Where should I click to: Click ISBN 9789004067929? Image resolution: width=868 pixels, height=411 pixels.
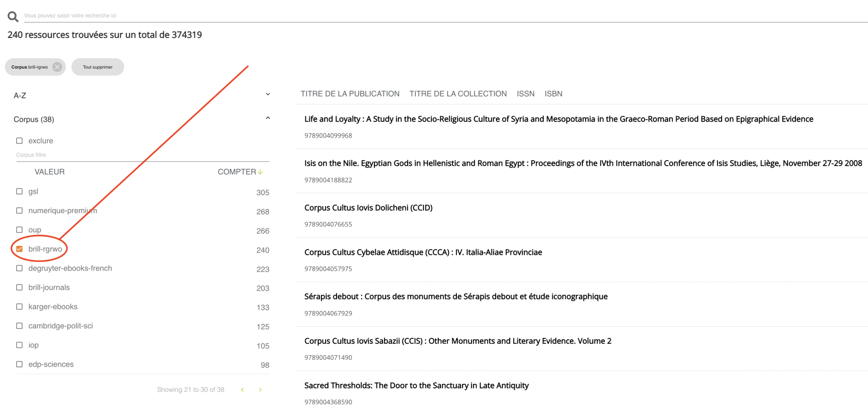pyautogui.click(x=328, y=313)
